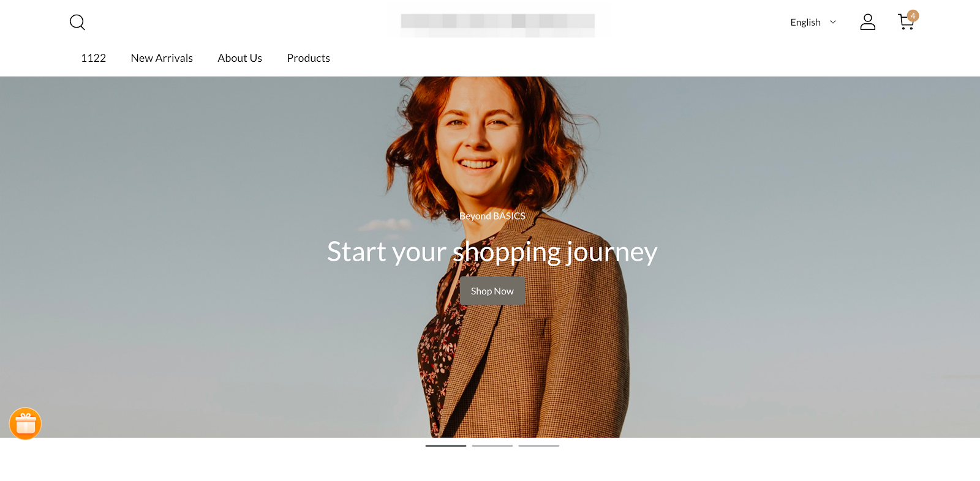This screenshot has width=980, height=481.
Task: Open the orange gift rewards widget
Action: pyautogui.click(x=25, y=423)
